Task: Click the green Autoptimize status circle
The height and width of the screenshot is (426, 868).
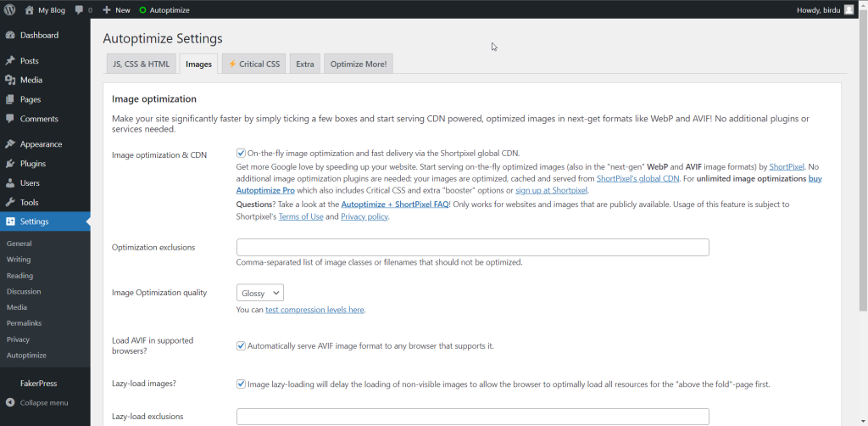Action: pos(142,10)
